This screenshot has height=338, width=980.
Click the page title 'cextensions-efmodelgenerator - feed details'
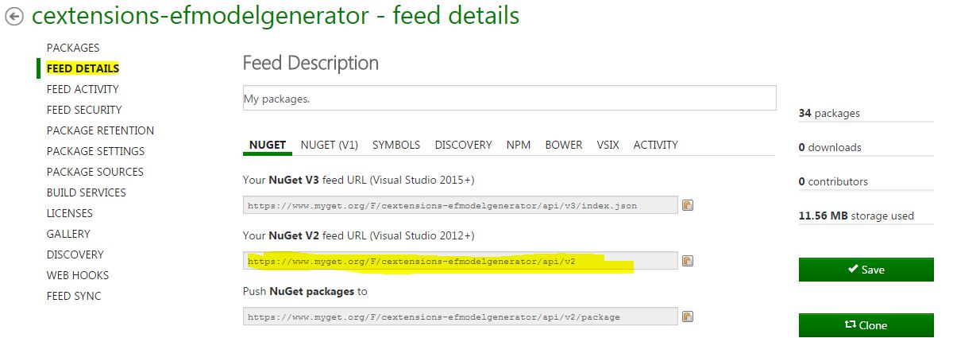point(276,15)
